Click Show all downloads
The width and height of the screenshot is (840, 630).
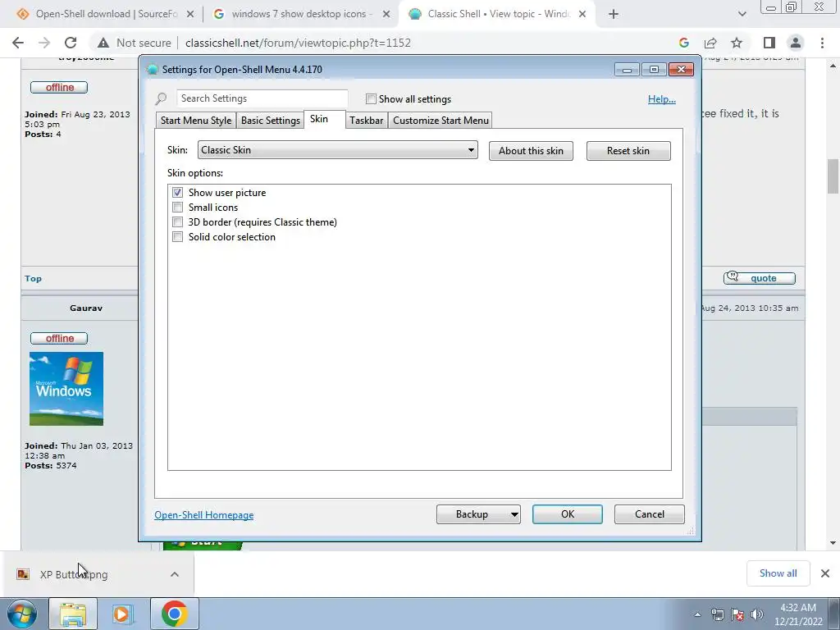click(778, 573)
